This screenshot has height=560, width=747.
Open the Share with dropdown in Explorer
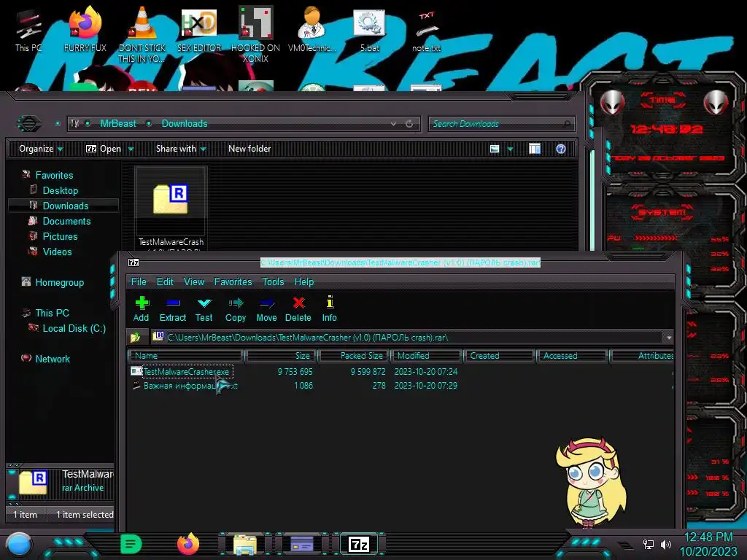click(x=181, y=149)
